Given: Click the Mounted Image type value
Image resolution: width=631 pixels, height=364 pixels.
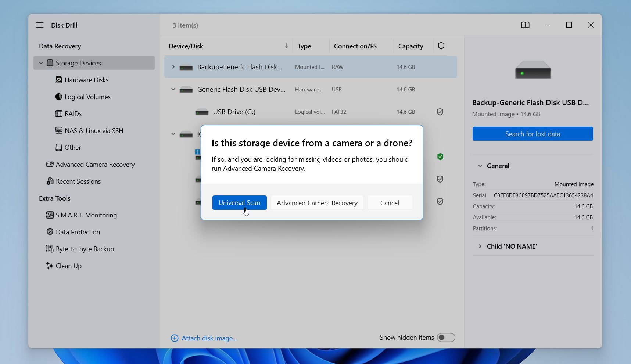Looking at the screenshot, I should click(x=574, y=184).
